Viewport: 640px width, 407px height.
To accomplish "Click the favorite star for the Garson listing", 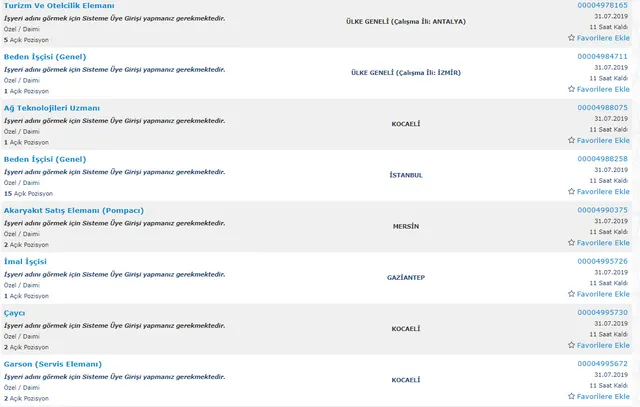I will point(572,397).
